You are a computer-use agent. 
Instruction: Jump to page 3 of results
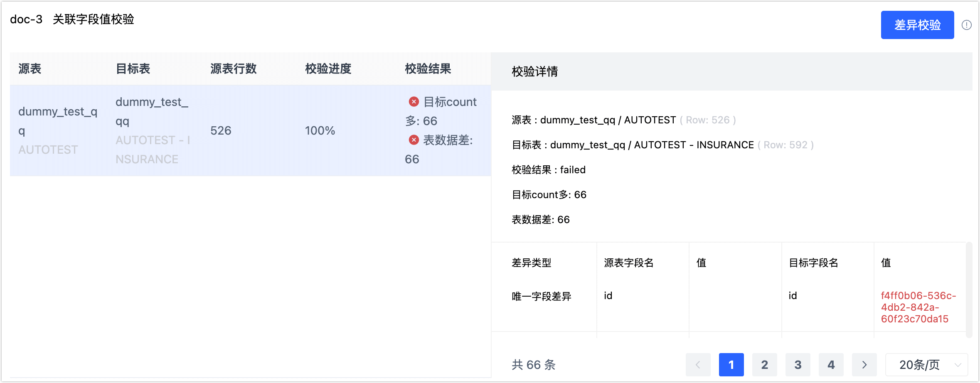pyautogui.click(x=798, y=365)
